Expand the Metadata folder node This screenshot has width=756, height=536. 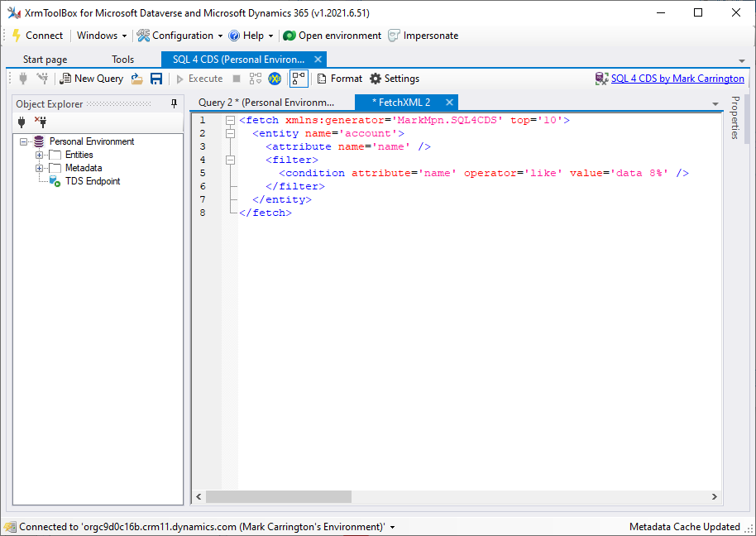pos(38,168)
